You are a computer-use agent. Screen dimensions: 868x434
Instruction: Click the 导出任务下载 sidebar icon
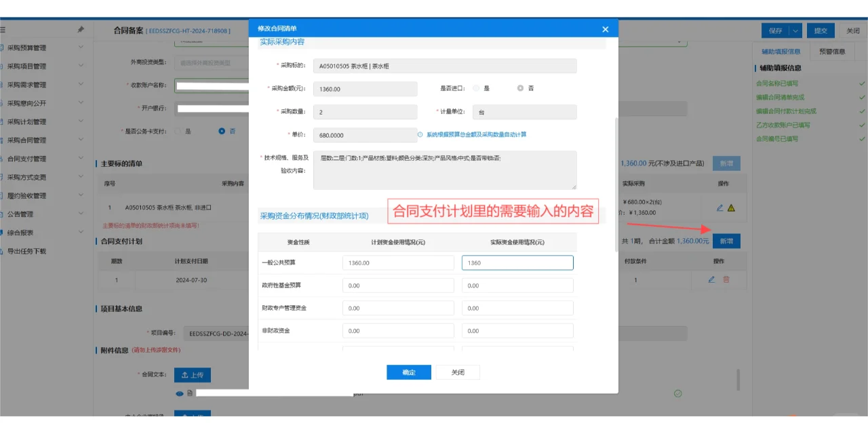[3, 251]
